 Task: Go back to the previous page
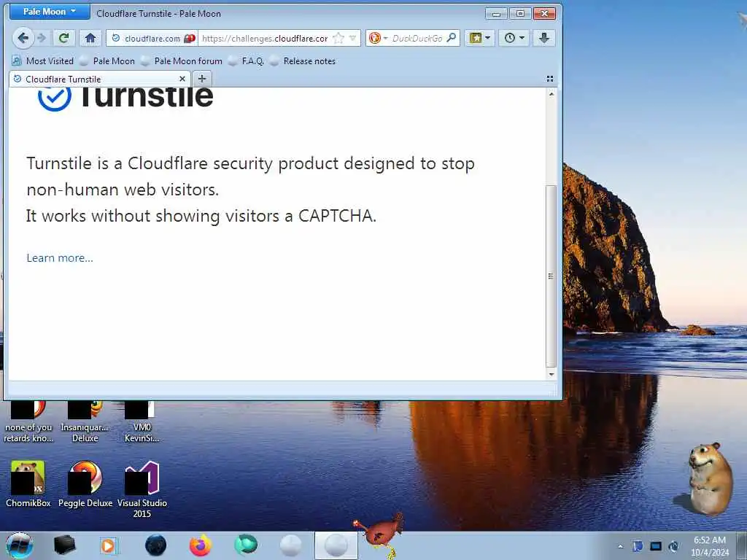23,38
